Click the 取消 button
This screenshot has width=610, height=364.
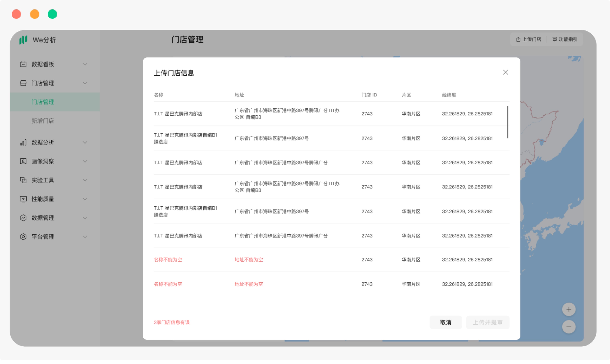446,323
